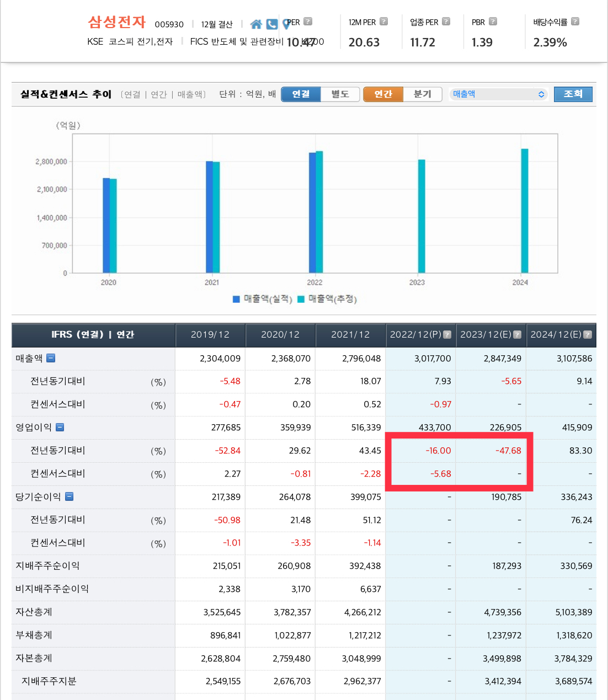Click the 4,739,356 total assets value
Viewport: 608px width, 700px height.
tap(503, 612)
